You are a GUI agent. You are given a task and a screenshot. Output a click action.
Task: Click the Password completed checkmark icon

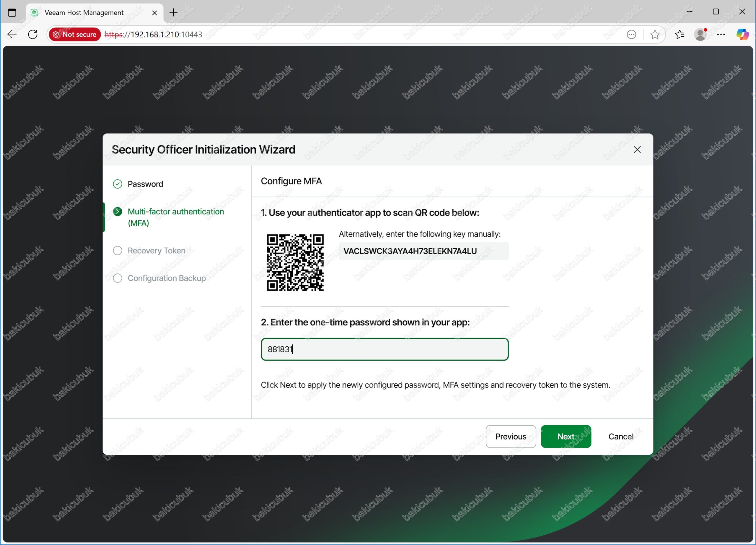click(117, 184)
